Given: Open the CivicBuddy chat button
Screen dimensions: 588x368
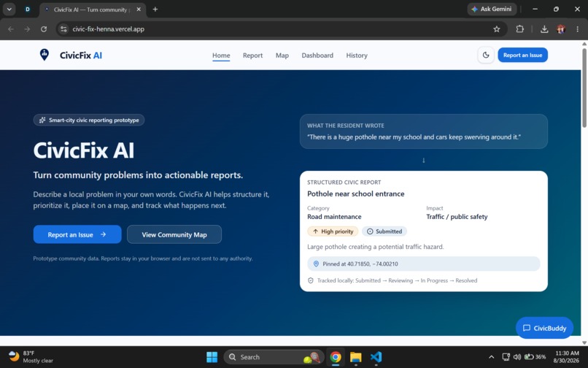Looking at the screenshot, I should pyautogui.click(x=544, y=328).
